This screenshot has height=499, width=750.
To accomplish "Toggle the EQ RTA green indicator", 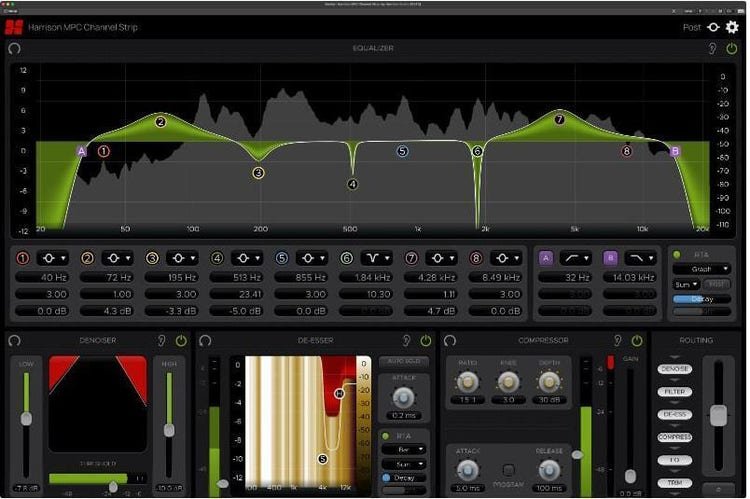I will 677,255.
